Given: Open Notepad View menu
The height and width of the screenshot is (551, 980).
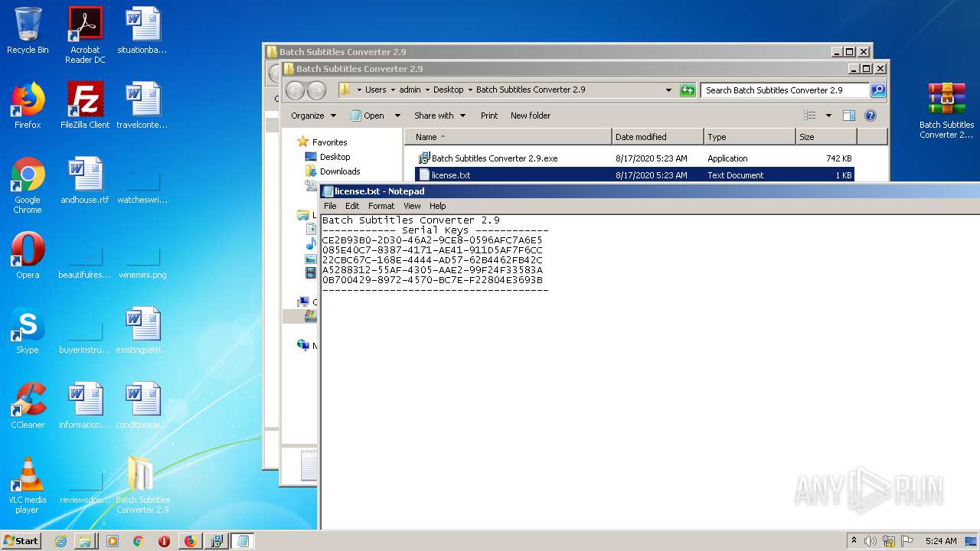Looking at the screenshot, I should click(412, 206).
